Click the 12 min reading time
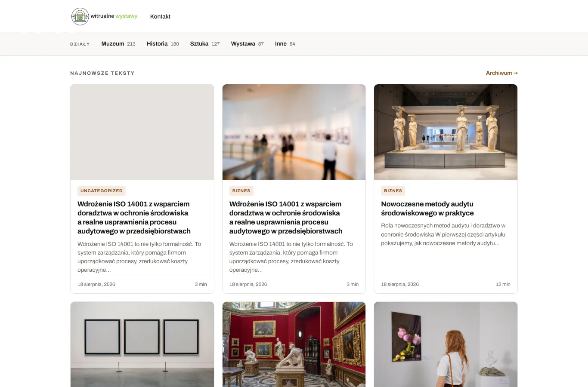Viewport: 588px width, 387px height. [x=503, y=284]
